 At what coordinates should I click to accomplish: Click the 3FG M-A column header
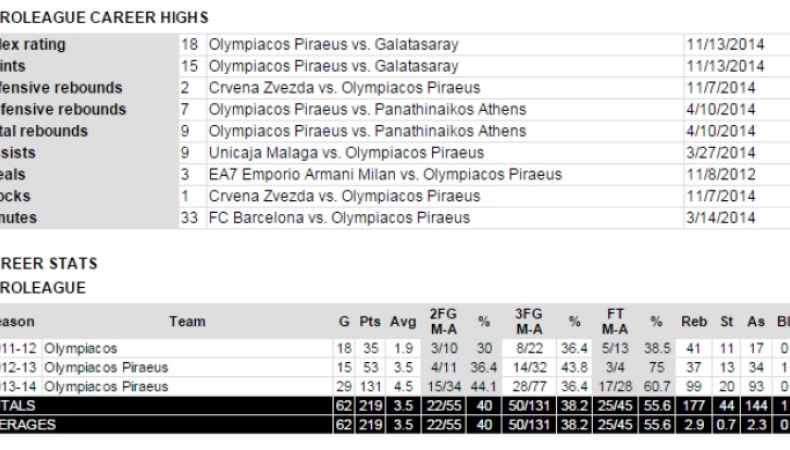529,322
